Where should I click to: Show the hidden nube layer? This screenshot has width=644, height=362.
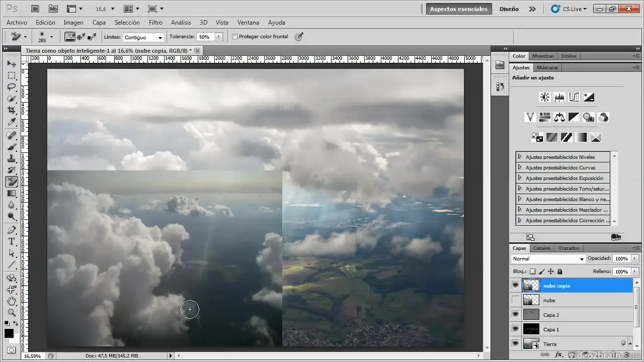coord(515,300)
